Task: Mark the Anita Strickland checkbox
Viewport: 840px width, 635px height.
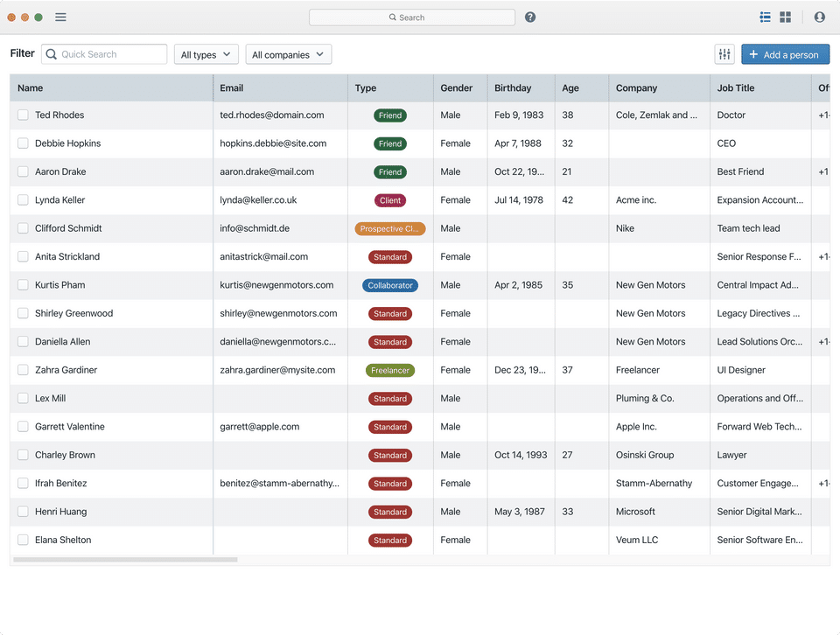Action: pos(23,257)
